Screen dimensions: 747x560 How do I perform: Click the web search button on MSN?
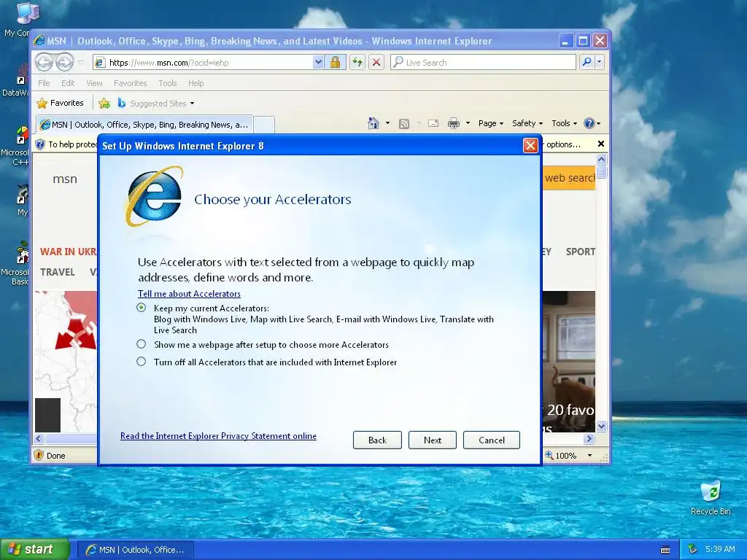569,178
